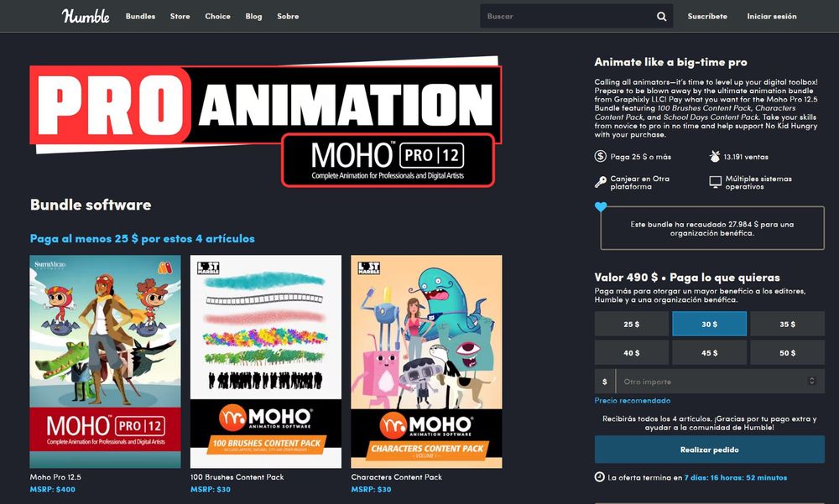Image resolution: width=839 pixels, height=504 pixels.
Task: Click the 100 Brushes Content Pack title
Action: (x=237, y=476)
